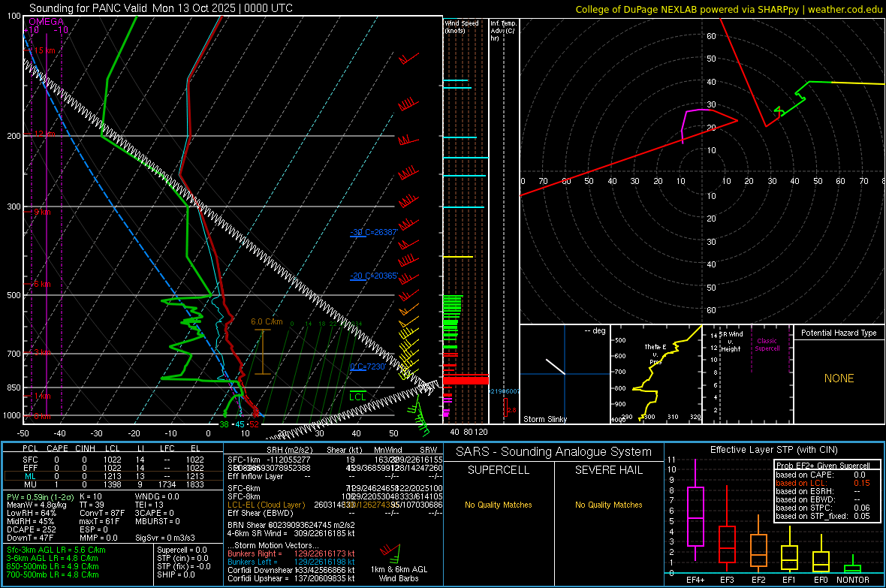
Task: Click the weather.cod.edu NEXLAB credit text
Action: coord(728,9)
